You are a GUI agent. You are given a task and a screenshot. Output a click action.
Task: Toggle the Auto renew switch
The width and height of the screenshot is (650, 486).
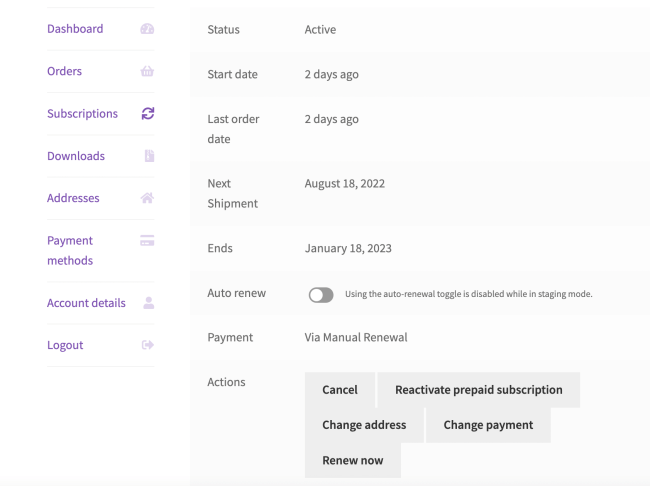(321, 294)
